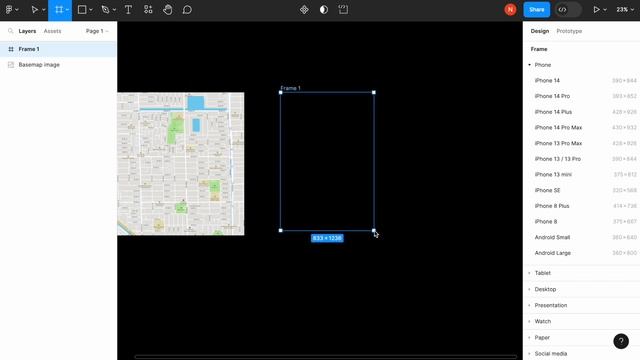Select the Move tool
Image resolution: width=640 pixels, height=360 pixels.
pos(34,10)
